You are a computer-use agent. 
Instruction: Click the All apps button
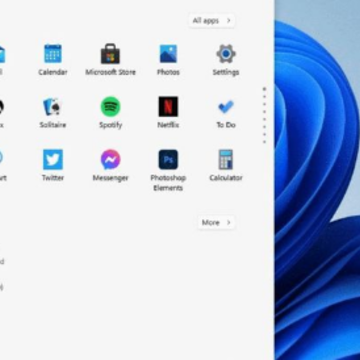click(x=212, y=21)
